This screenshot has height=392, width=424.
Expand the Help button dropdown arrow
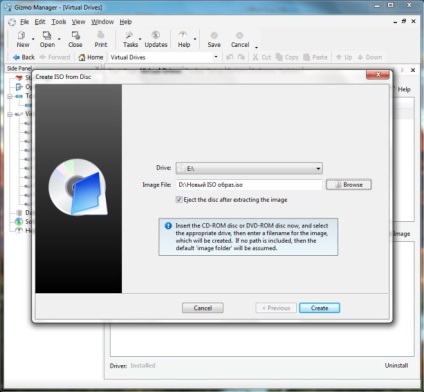coord(195,39)
